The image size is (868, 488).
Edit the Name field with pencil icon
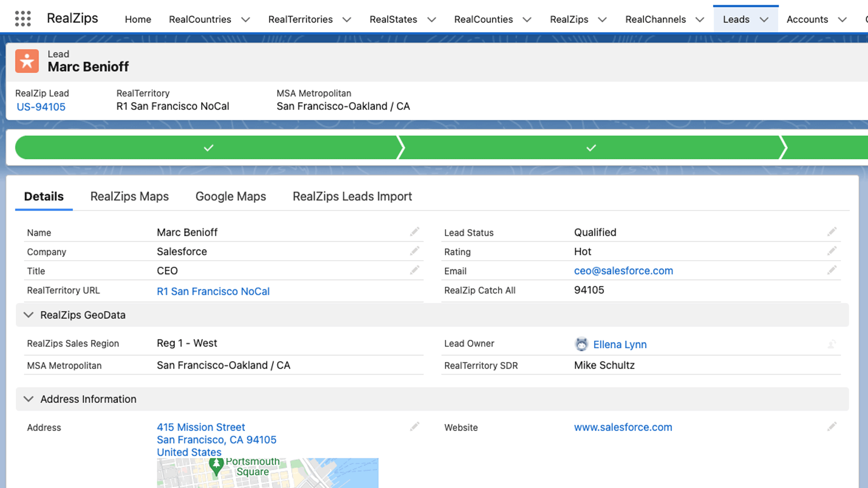(415, 231)
